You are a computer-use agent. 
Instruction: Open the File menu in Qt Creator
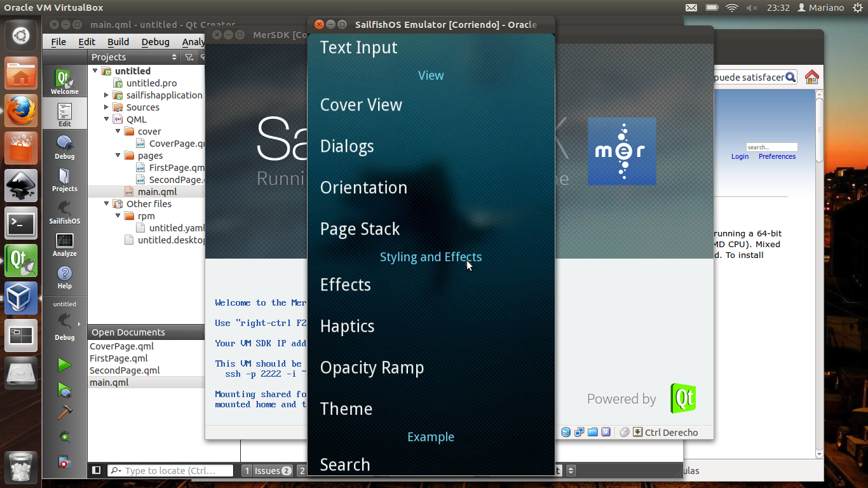[58, 42]
